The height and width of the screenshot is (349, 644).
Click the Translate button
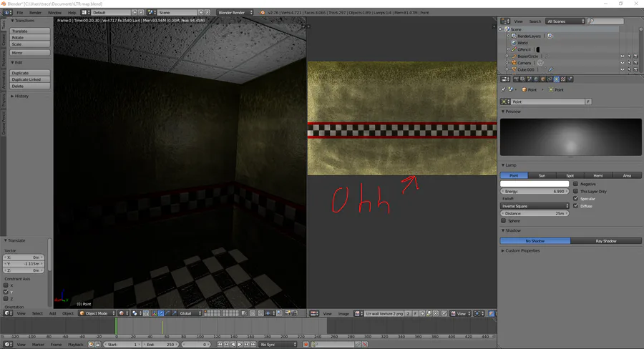coord(30,31)
